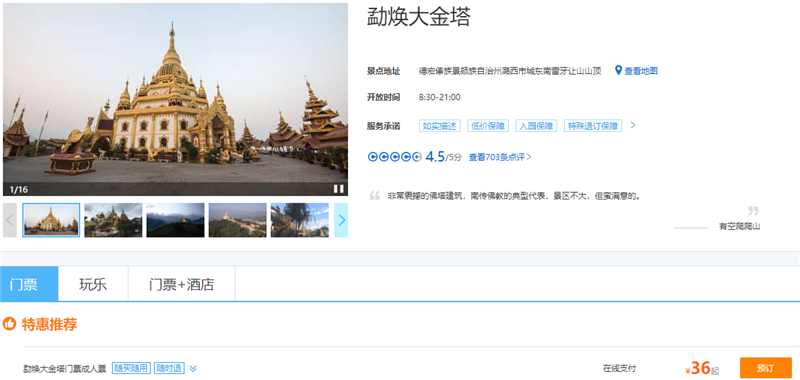
Task: Go to previous thumbnail set arrow
Action: coord(10,220)
